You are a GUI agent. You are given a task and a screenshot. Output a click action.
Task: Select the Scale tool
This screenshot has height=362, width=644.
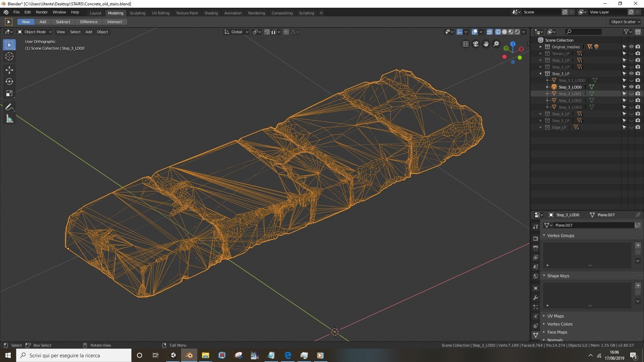click(x=9, y=94)
